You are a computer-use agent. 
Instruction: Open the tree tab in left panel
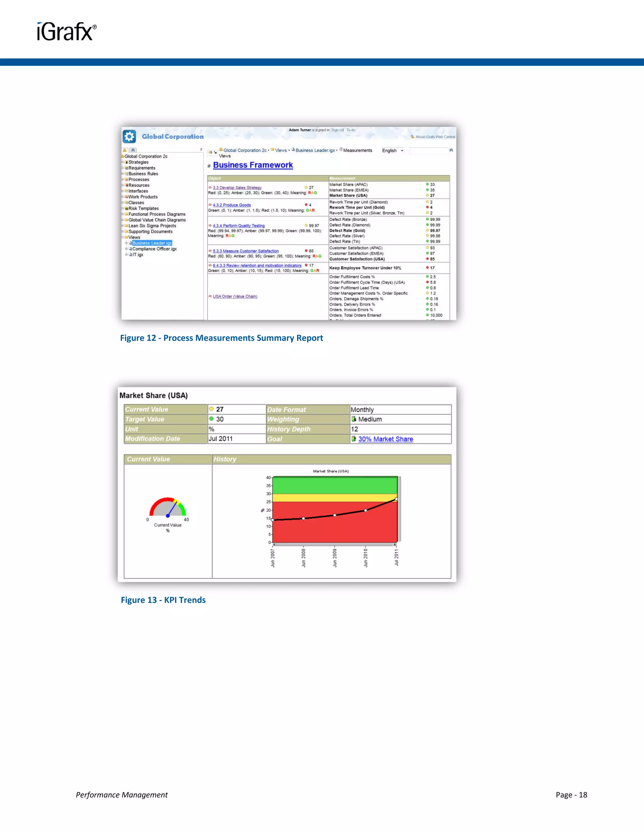point(125,150)
